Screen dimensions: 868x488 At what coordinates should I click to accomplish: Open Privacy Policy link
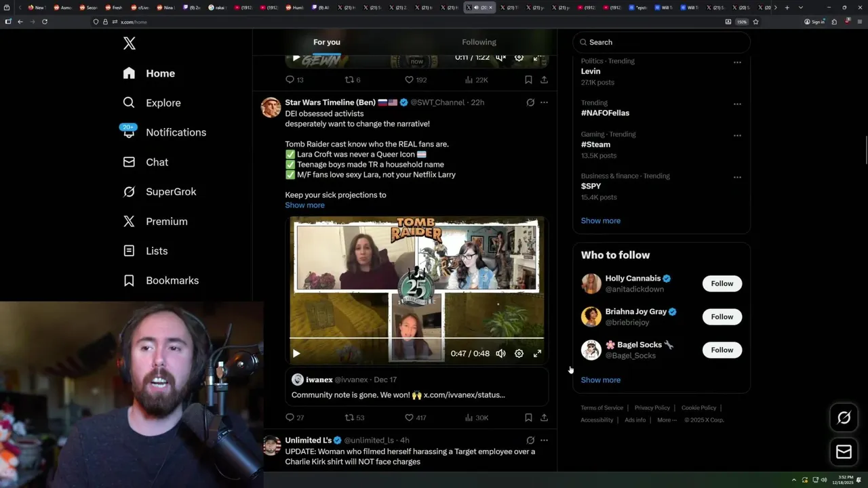(x=652, y=408)
